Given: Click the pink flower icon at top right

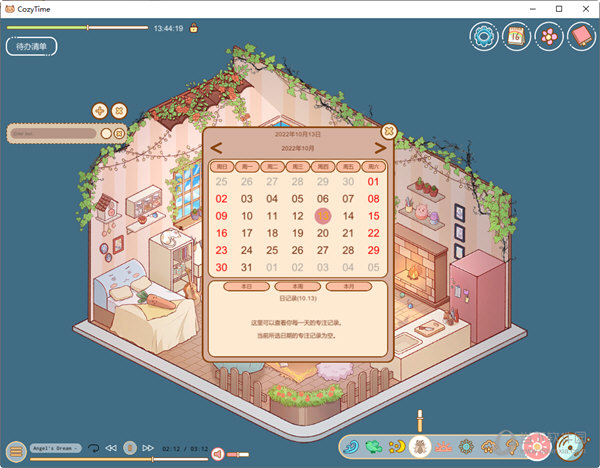Looking at the screenshot, I should point(548,37).
